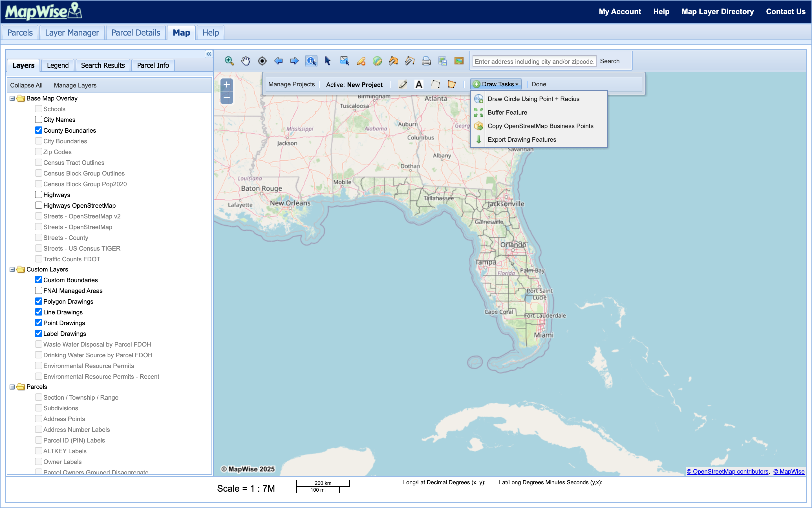The image size is (812, 508).
Task: Enable the City Names layer
Action: pyautogui.click(x=39, y=120)
